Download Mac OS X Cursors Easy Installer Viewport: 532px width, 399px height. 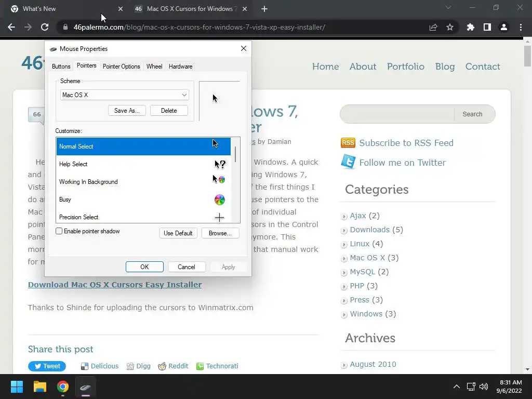115,285
